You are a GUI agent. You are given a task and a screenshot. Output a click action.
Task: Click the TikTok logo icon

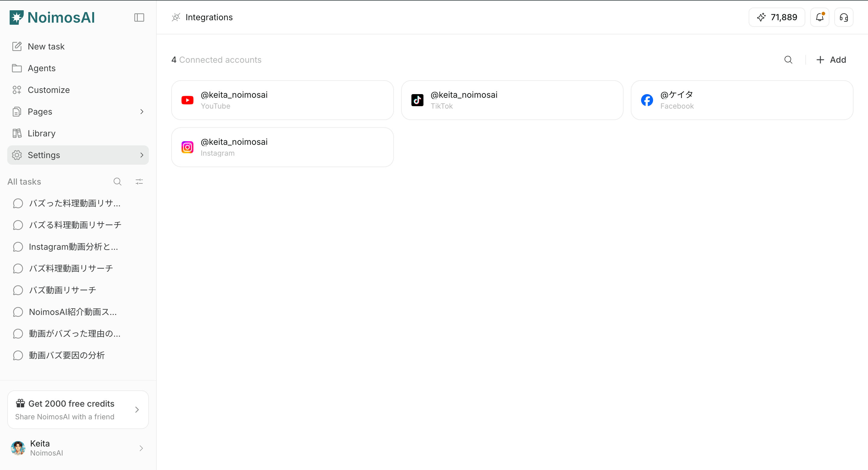pos(417,100)
